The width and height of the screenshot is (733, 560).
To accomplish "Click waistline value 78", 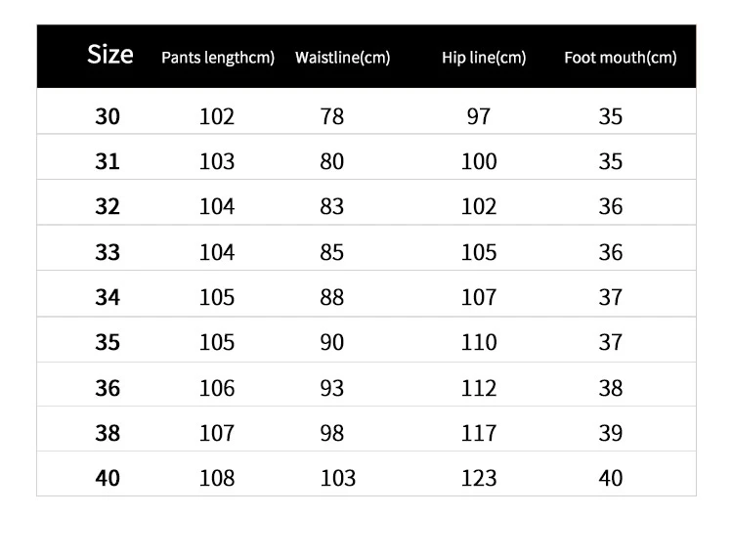I will click(x=332, y=116).
